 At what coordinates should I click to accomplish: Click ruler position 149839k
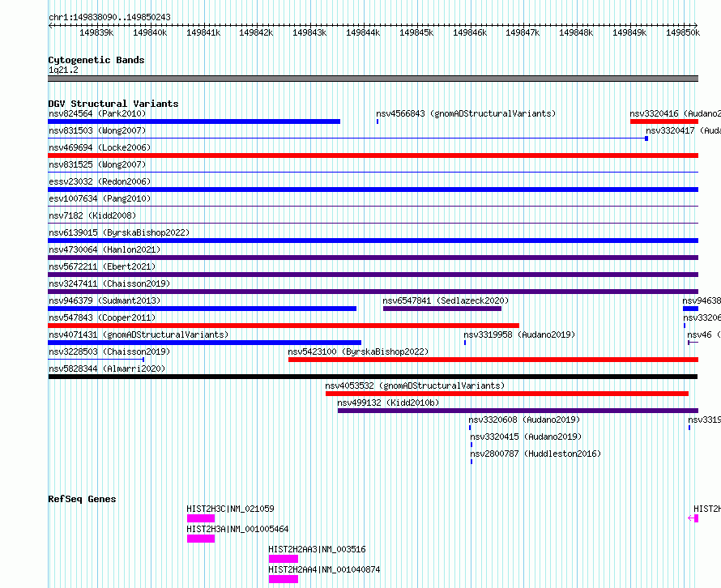click(x=96, y=32)
